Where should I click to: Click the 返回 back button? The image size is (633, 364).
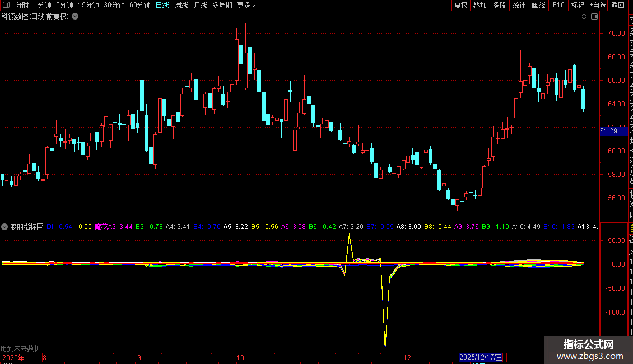point(618,5)
